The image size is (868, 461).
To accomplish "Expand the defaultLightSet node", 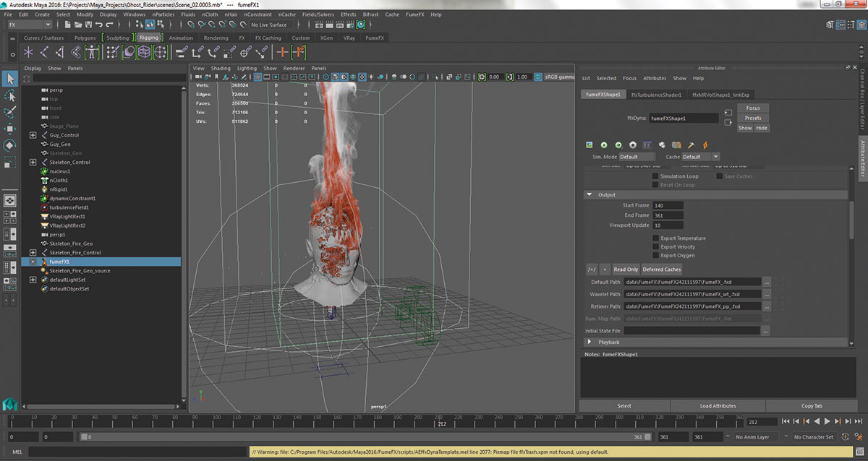I will tap(33, 280).
